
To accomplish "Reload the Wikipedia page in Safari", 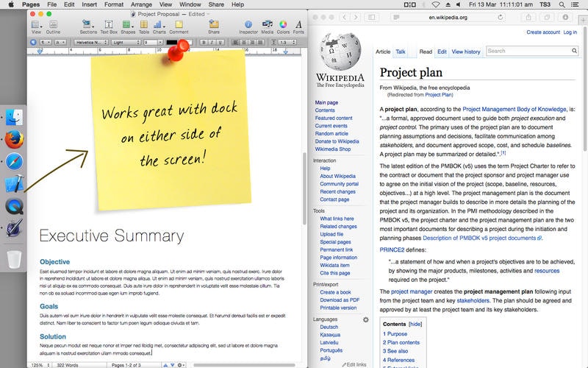I will point(500,17).
